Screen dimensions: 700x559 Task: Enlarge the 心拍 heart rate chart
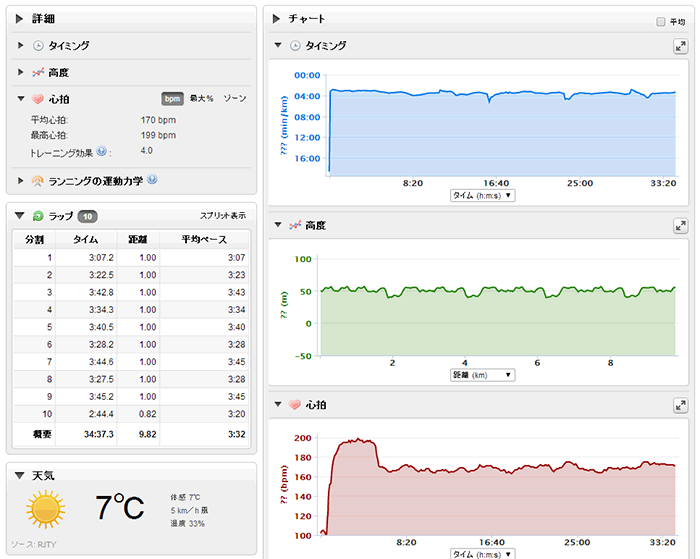680,406
